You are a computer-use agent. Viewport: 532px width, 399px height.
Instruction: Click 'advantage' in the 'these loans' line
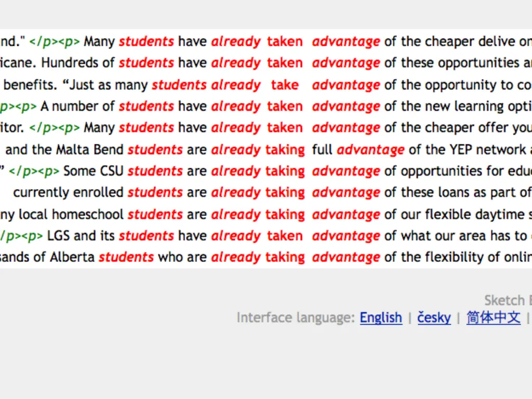pyautogui.click(x=346, y=192)
